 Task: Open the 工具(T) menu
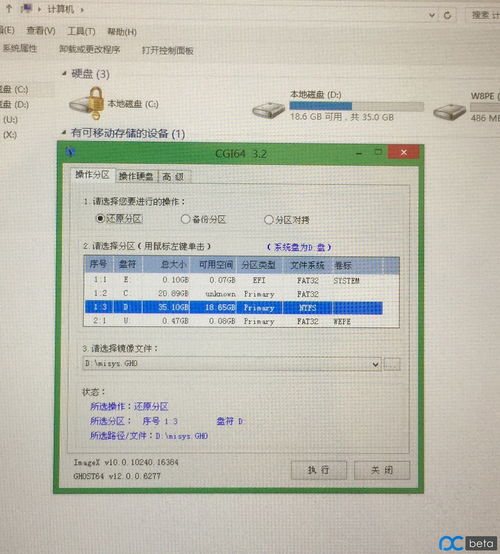[81, 31]
